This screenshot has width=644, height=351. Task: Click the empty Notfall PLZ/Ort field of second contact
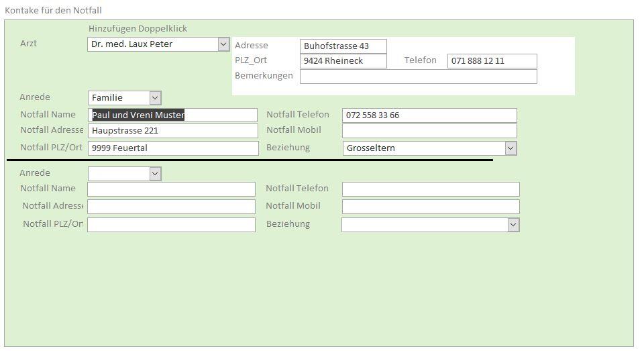tap(171, 225)
